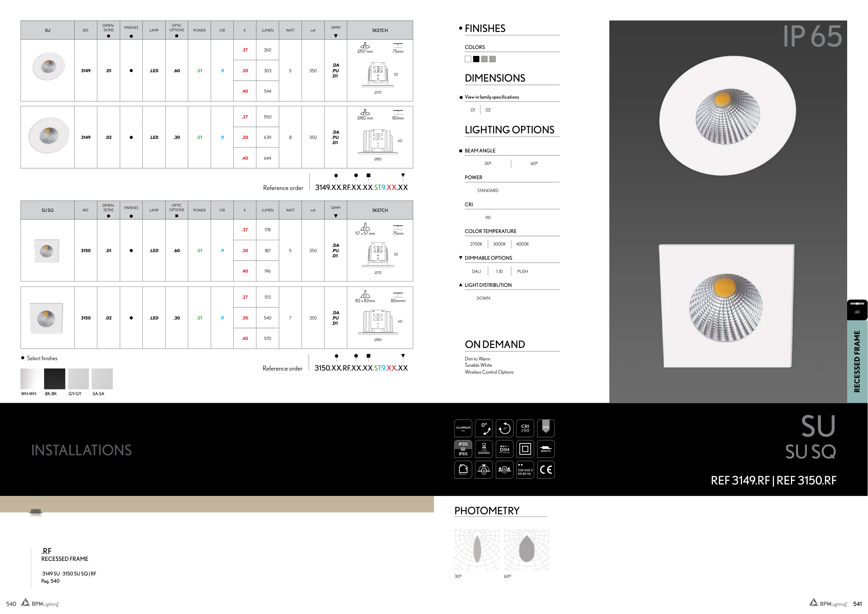Click the Light Distribution triangle marker
868x614 pixels.
(460, 285)
